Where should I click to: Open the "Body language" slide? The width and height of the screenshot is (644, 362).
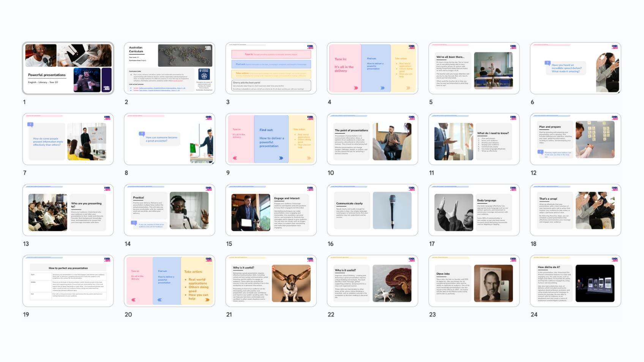(474, 210)
